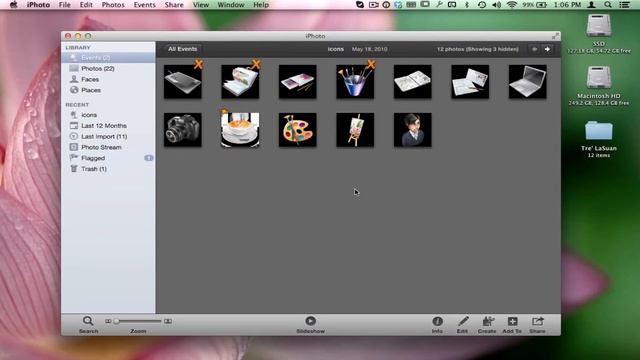Image resolution: width=640 pixels, height=360 pixels.
Task: Open the Share icon in toolbar
Action: (538, 321)
